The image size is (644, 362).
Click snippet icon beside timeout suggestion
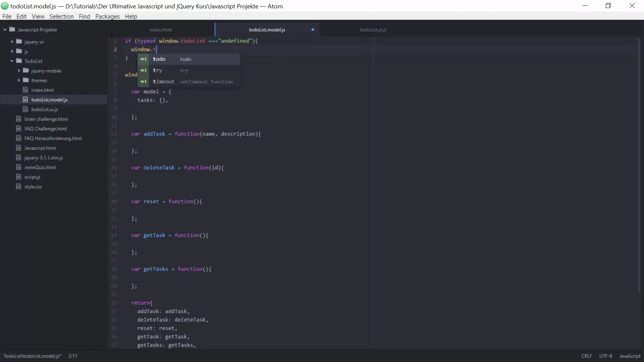click(143, 82)
